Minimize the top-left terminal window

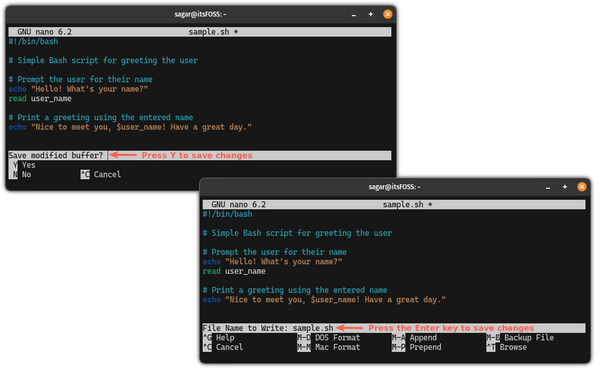[x=354, y=15]
